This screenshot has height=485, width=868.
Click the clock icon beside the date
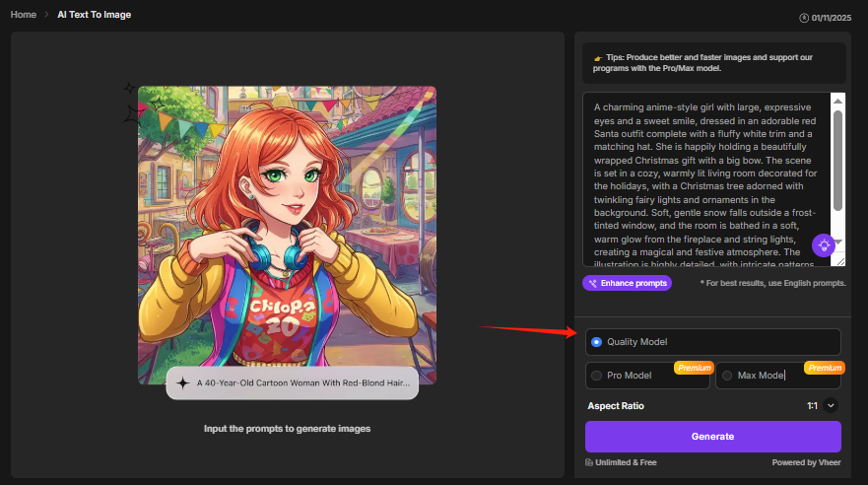(x=805, y=17)
